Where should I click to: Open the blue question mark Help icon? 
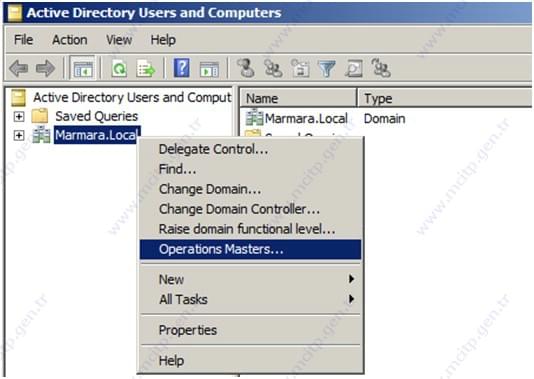click(x=182, y=68)
